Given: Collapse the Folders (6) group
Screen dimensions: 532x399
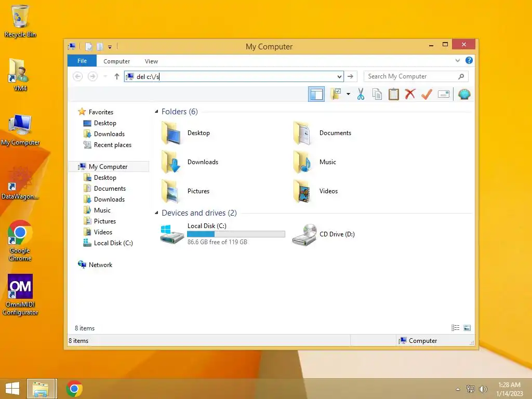Looking at the screenshot, I should pos(156,112).
